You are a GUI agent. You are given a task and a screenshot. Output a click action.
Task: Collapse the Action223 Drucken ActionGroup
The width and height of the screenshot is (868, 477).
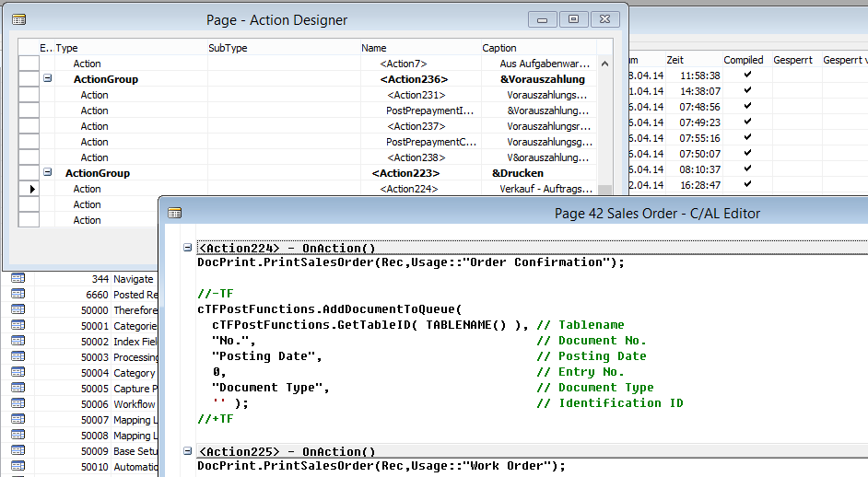(x=47, y=173)
